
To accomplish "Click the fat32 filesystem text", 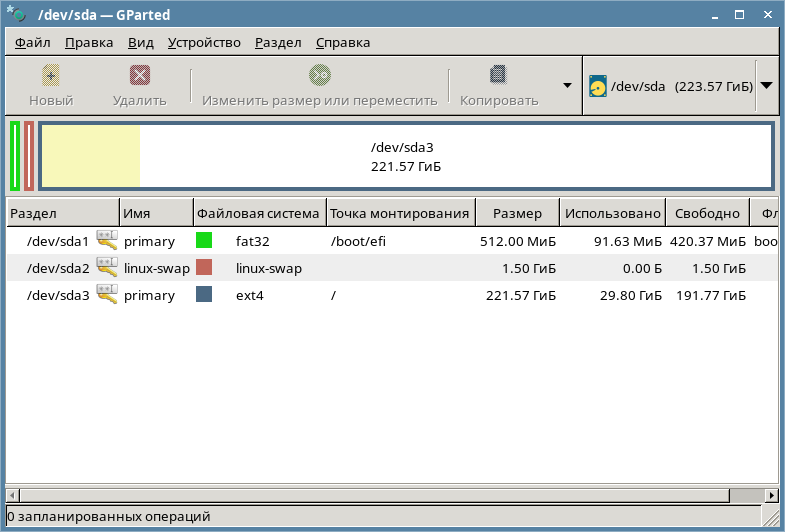I will point(252,241).
